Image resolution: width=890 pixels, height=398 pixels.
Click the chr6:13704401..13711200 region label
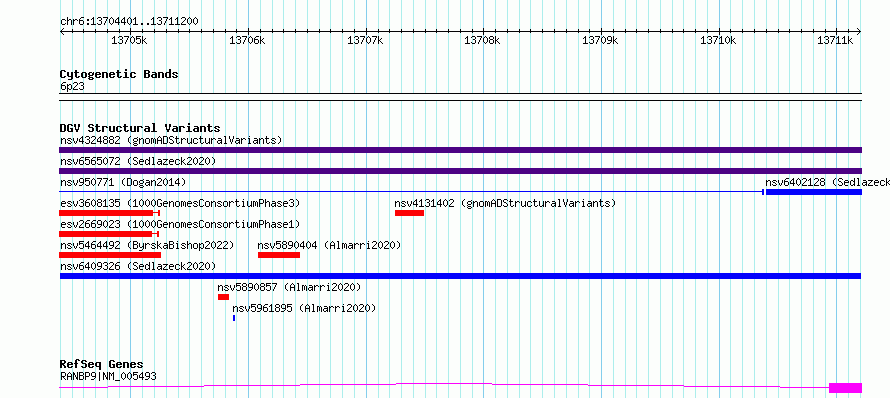pos(129,22)
